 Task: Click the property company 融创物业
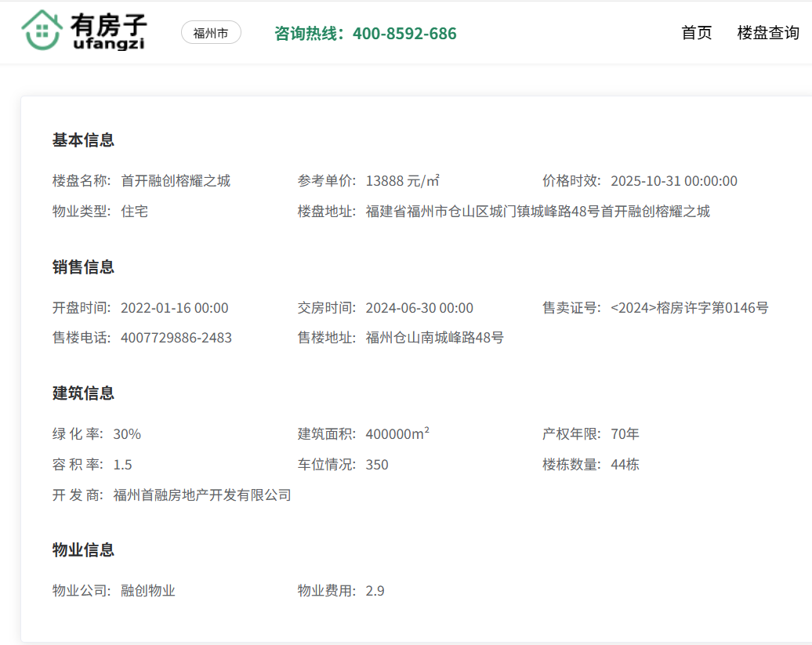click(148, 591)
